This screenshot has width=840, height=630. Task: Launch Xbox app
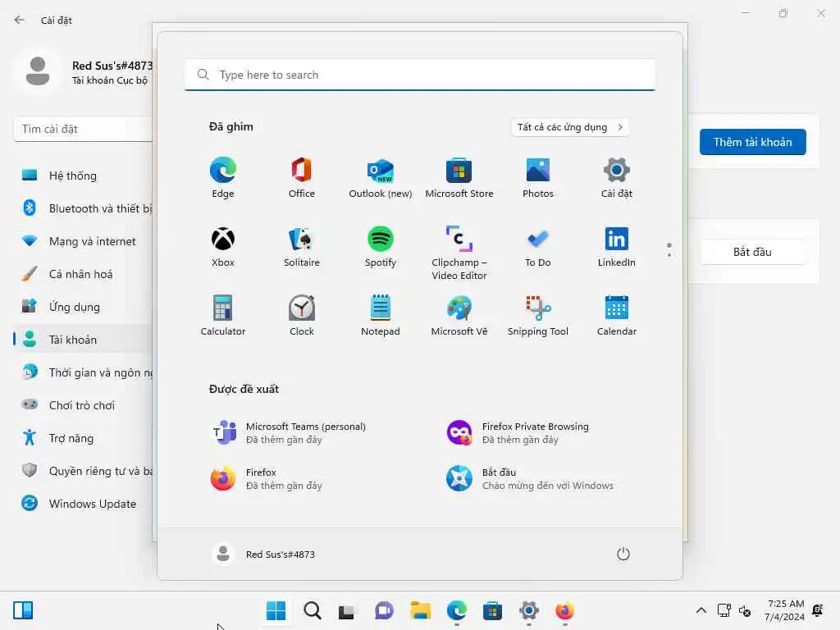(x=223, y=247)
